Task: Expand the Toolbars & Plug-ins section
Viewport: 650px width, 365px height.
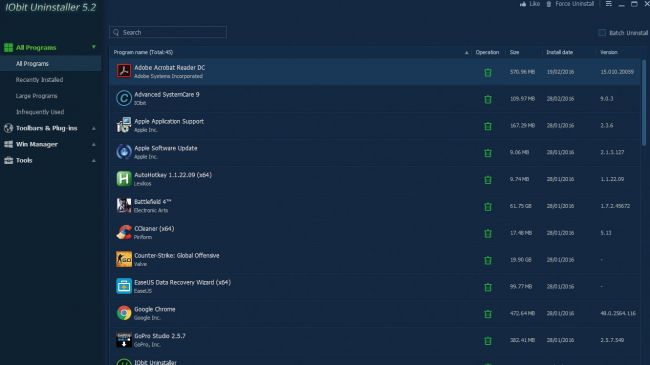Action: click(x=94, y=128)
